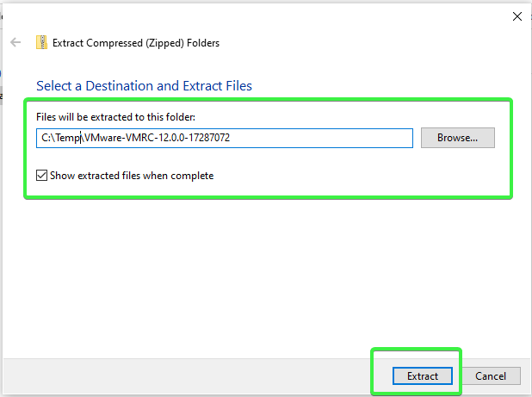
Task: Click the word Zipped in window title
Action: 164,43
